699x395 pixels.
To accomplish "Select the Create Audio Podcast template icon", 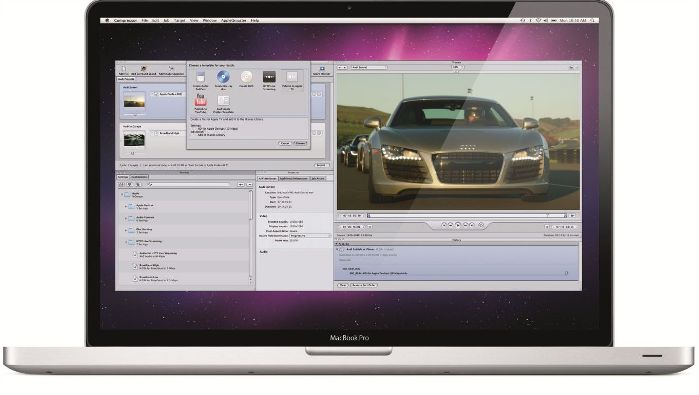I will coord(201,78).
